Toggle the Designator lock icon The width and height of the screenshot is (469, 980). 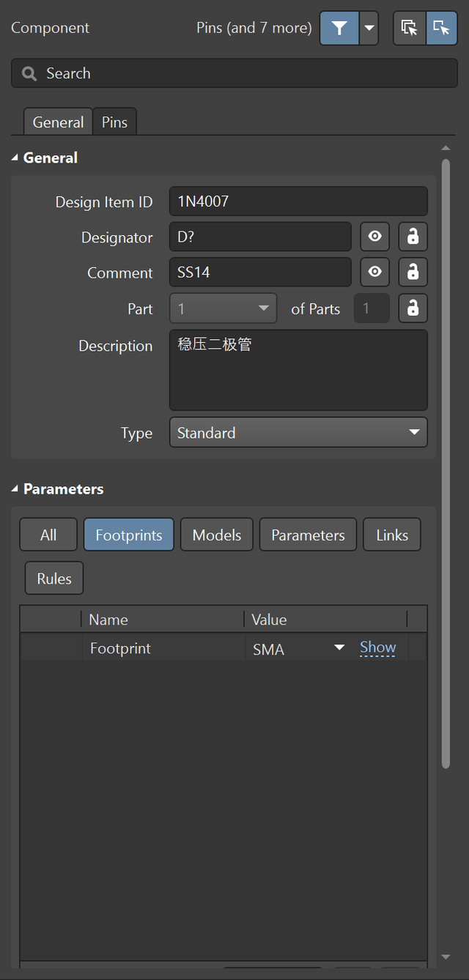(413, 237)
